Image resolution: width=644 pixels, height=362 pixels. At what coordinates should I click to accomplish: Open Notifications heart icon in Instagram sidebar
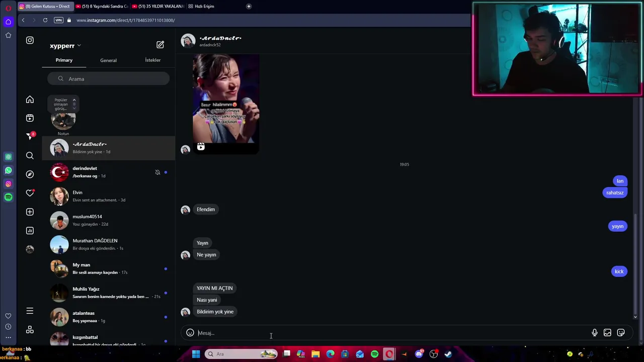pyautogui.click(x=30, y=193)
